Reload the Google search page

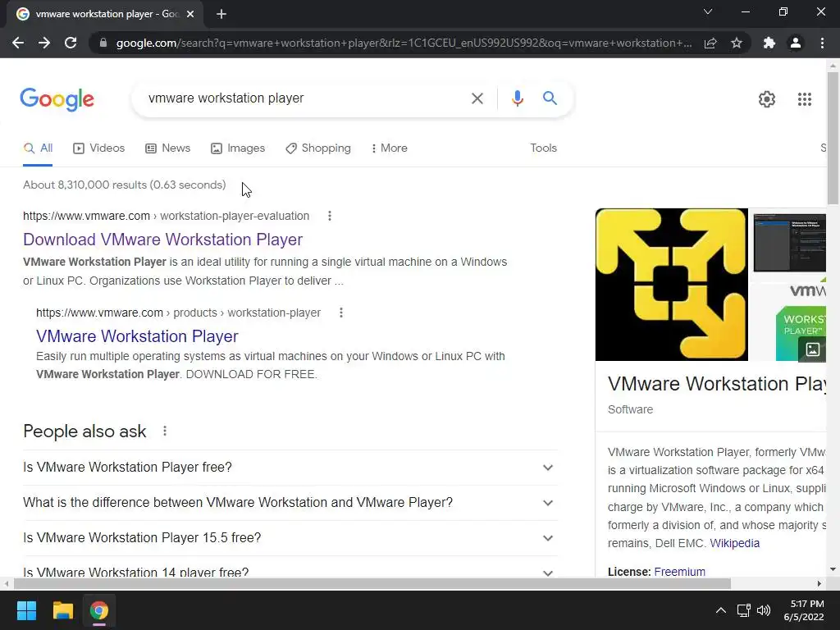(x=71, y=43)
